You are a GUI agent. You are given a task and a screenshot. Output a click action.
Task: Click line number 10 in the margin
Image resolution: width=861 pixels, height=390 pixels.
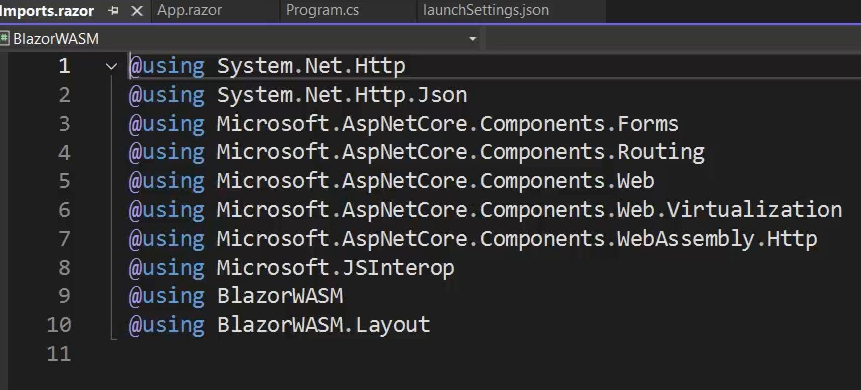coord(59,325)
